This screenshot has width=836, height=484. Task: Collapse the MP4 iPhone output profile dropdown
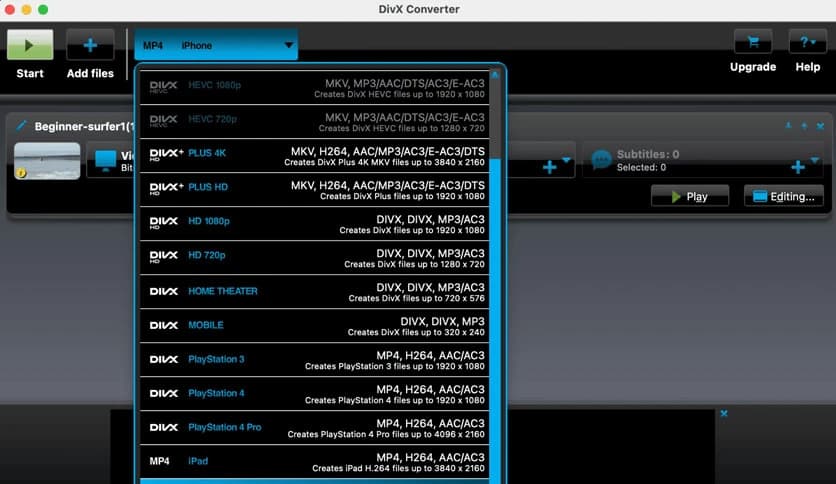(289, 45)
